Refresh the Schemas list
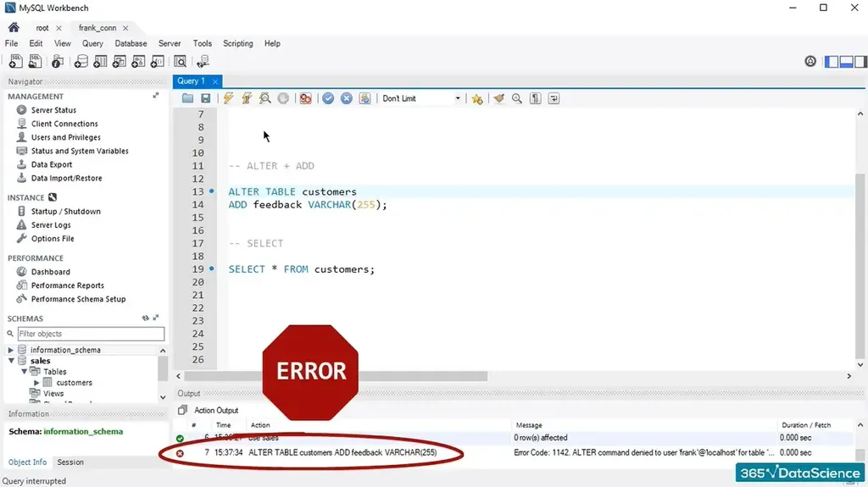The height and width of the screenshot is (487, 868). pos(146,318)
